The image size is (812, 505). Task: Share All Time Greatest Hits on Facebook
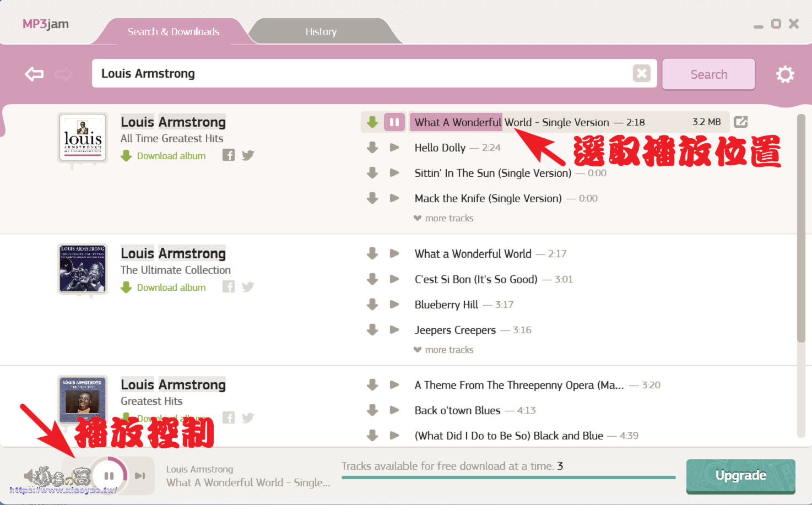(229, 155)
